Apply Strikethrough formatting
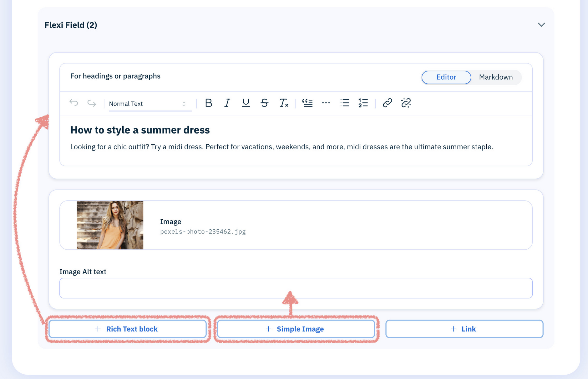The height and width of the screenshot is (379, 588). pyautogui.click(x=265, y=103)
